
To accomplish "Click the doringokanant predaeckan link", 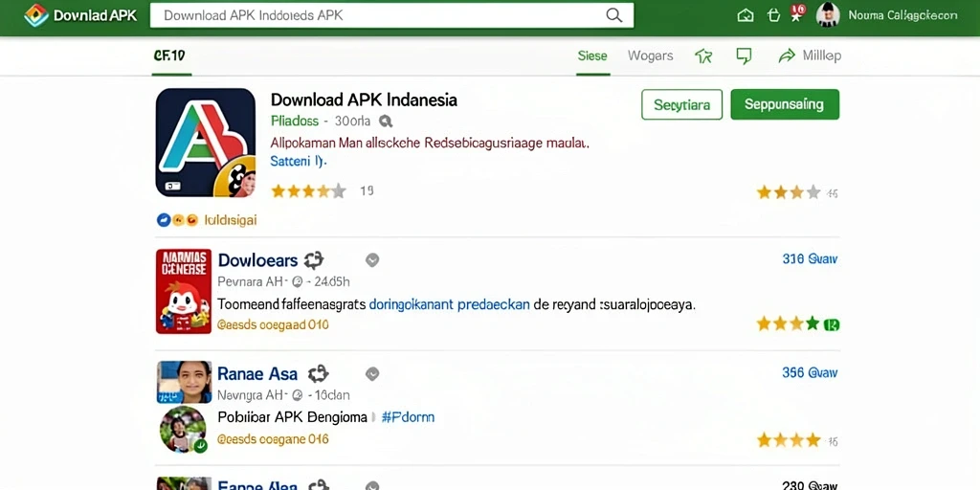I will [450, 305].
